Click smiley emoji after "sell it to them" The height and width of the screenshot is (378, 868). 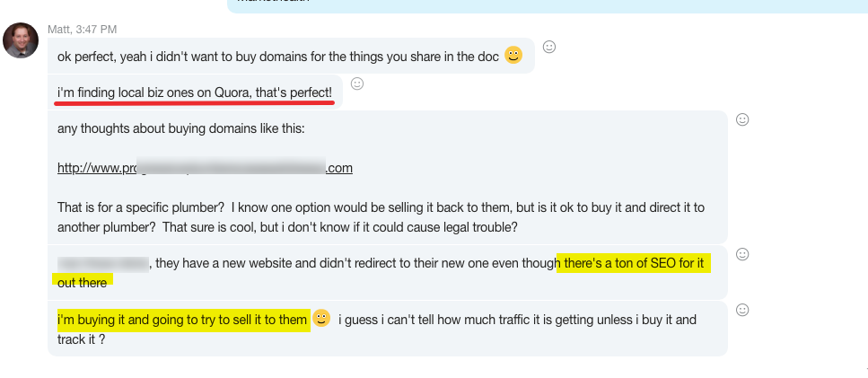321,319
